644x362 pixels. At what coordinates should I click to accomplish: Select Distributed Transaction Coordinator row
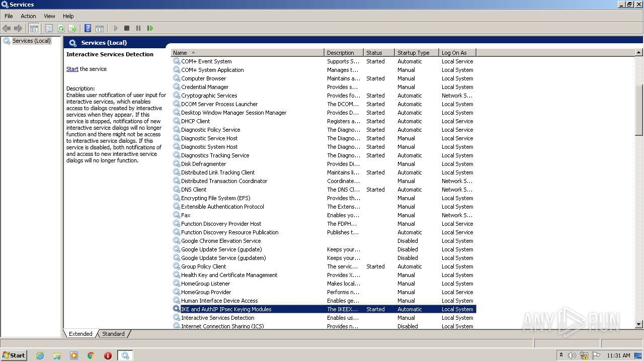(x=324, y=181)
